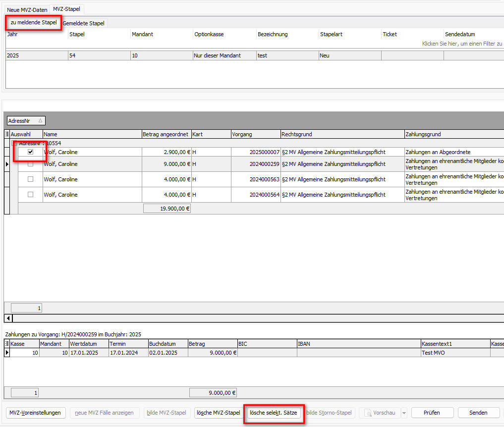
Task: Sort by the IBAN column header
Action: tap(359, 344)
